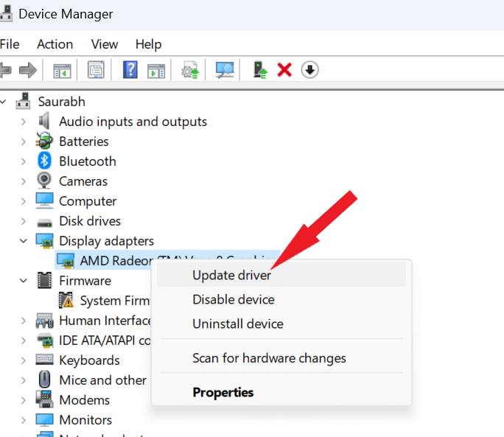Click the Cameras webcam icon

pos(44,181)
